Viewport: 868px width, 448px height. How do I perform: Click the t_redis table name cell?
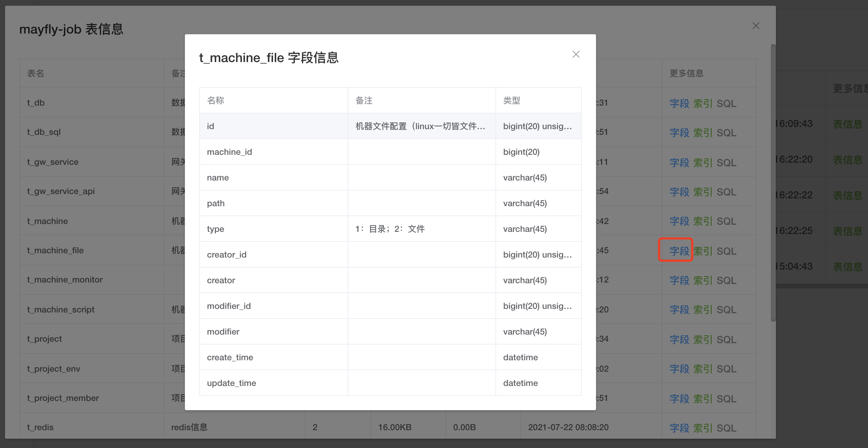pyautogui.click(x=92, y=427)
